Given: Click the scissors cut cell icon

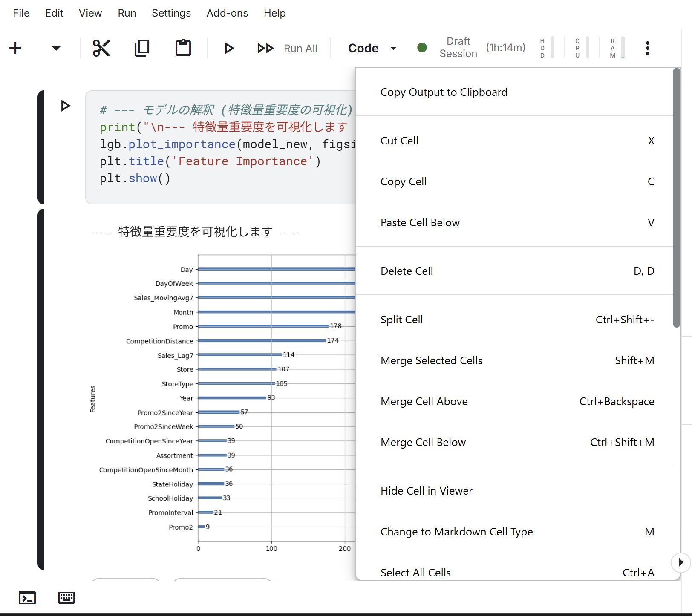Looking at the screenshot, I should point(101,48).
